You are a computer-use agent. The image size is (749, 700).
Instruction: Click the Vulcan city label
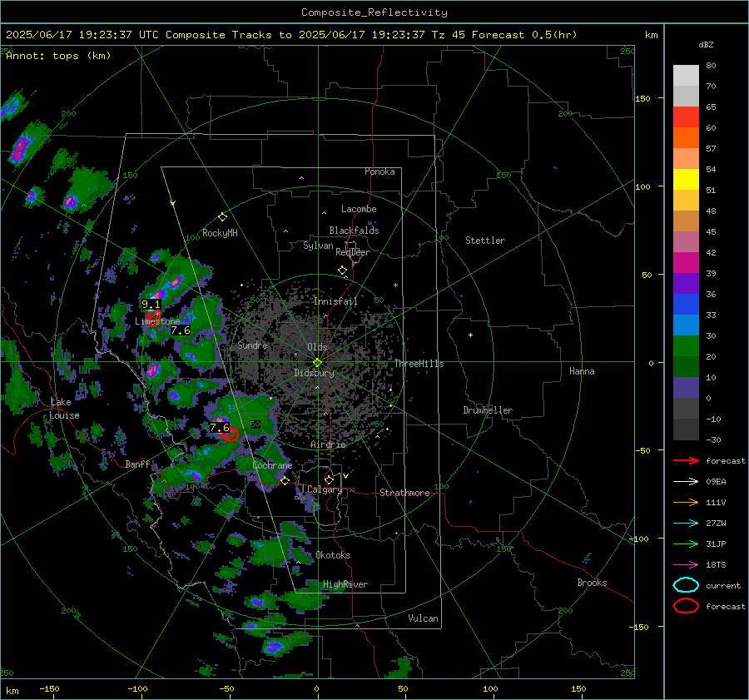[424, 618]
